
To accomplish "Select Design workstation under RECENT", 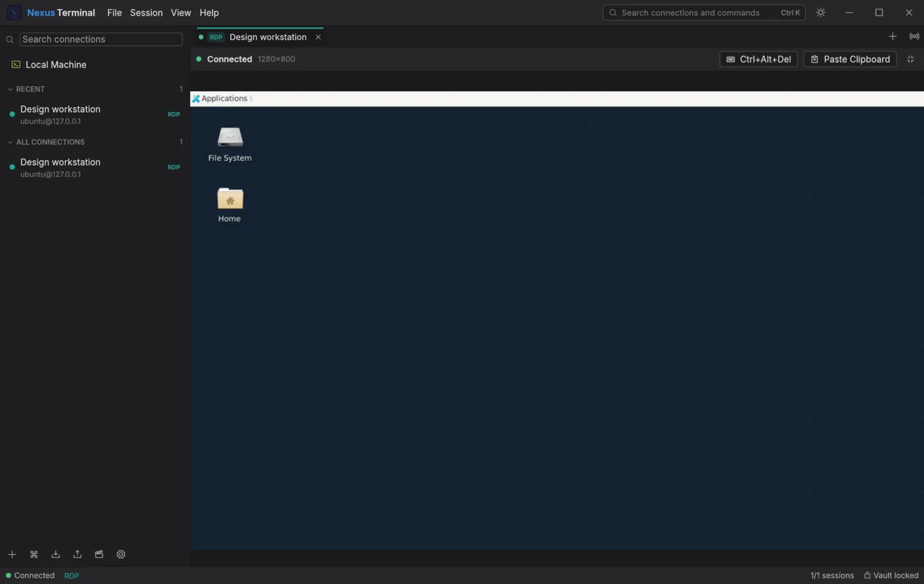I will pos(95,115).
